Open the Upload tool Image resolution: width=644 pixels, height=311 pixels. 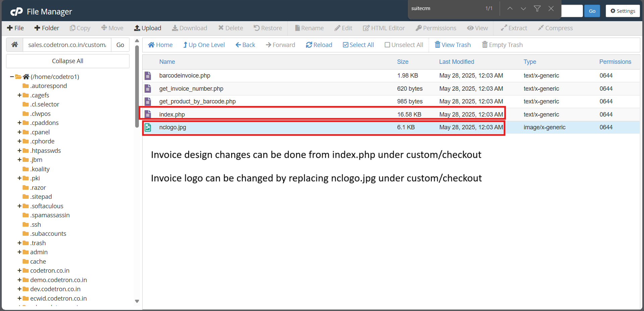(x=148, y=28)
